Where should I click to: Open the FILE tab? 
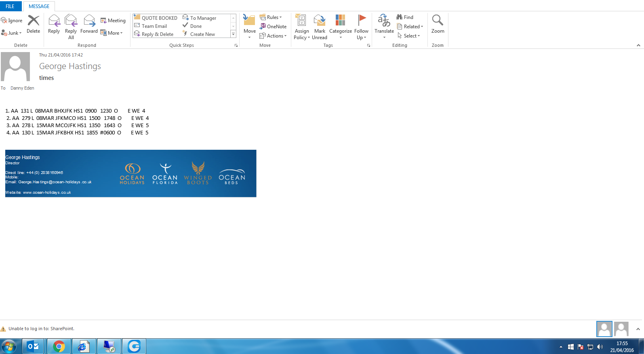point(10,6)
